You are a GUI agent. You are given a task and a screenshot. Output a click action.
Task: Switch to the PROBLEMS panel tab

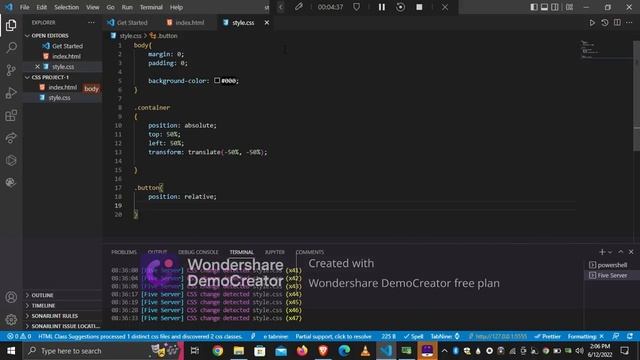click(x=124, y=252)
